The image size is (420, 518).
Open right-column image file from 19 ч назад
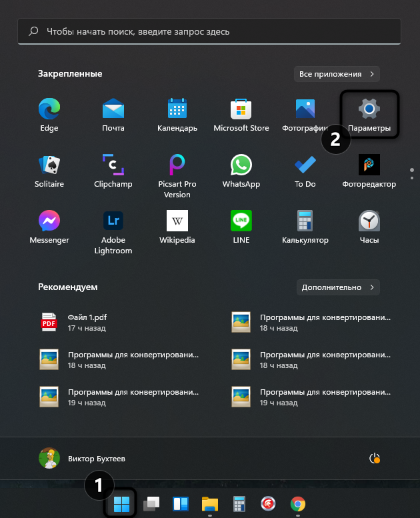tap(311, 397)
